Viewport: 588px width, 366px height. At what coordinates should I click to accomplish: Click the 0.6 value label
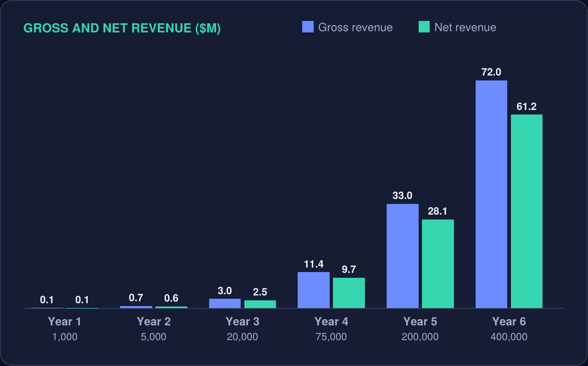point(171,298)
